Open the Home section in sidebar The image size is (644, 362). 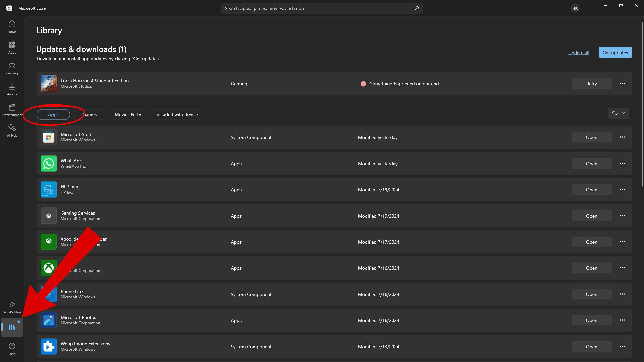(12, 27)
